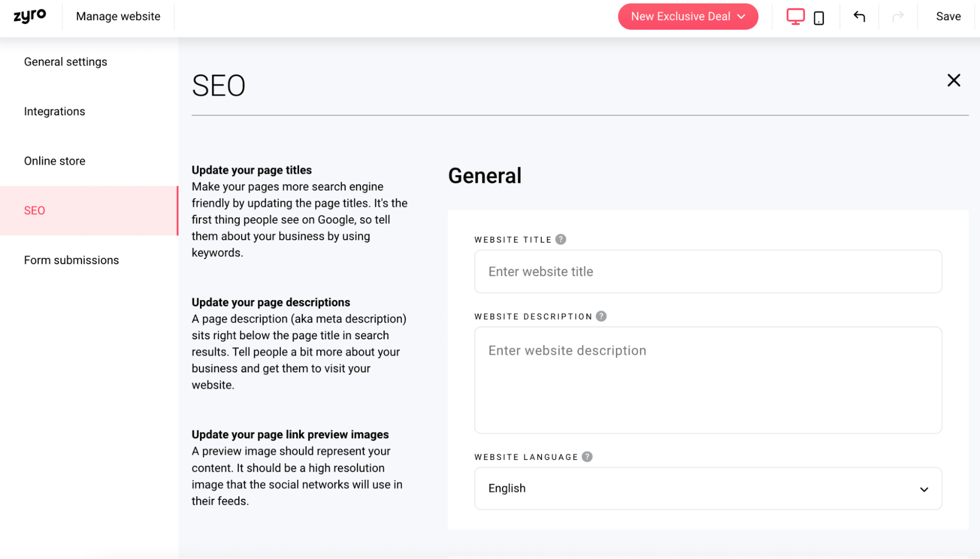This screenshot has height=559, width=980.
Task: Open Form submissions section
Action: tap(72, 260)
